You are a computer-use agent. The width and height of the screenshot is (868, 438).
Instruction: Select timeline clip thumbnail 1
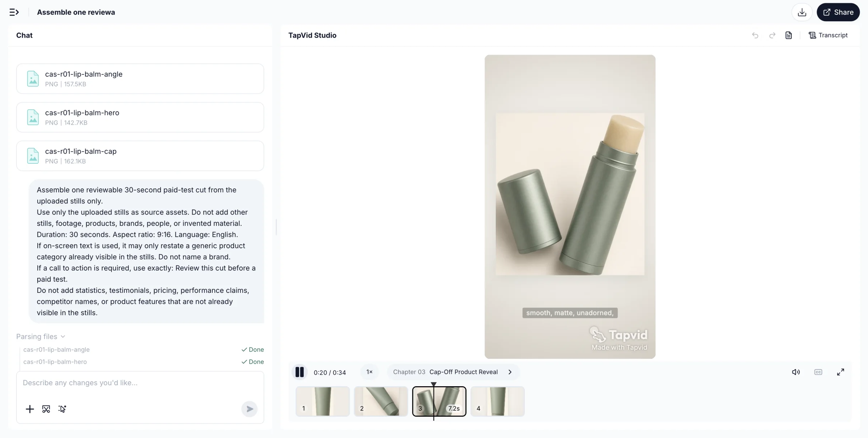click(323, 401)
